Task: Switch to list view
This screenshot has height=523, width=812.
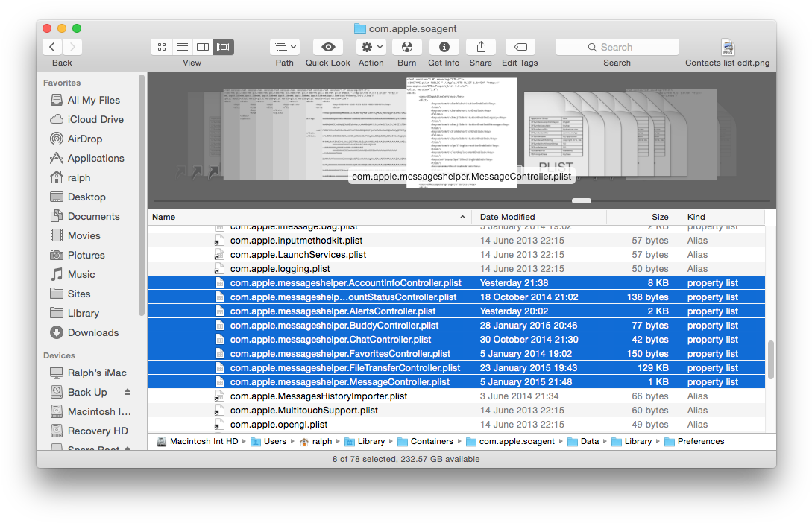Action: [x=182, y=47]
